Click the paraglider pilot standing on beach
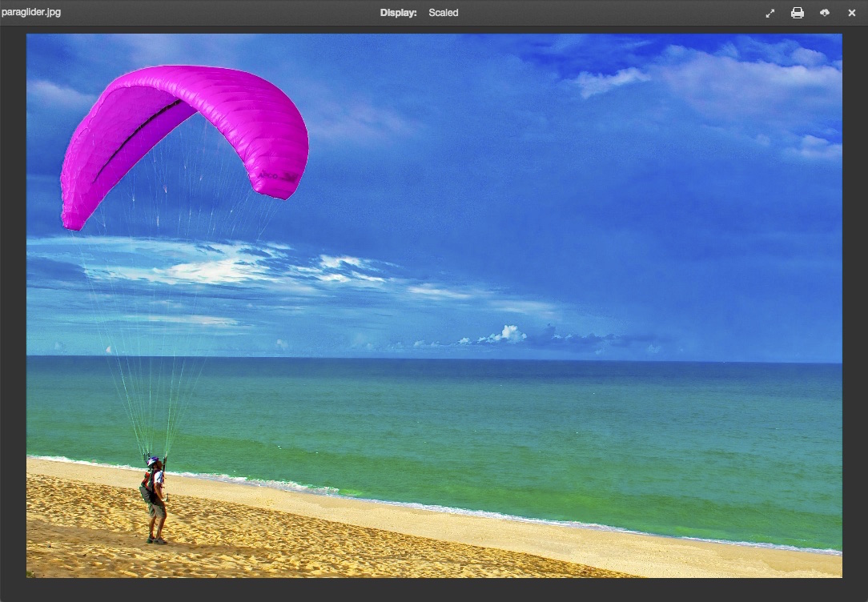This screenshot has height=602, width=868. point(155,500)
